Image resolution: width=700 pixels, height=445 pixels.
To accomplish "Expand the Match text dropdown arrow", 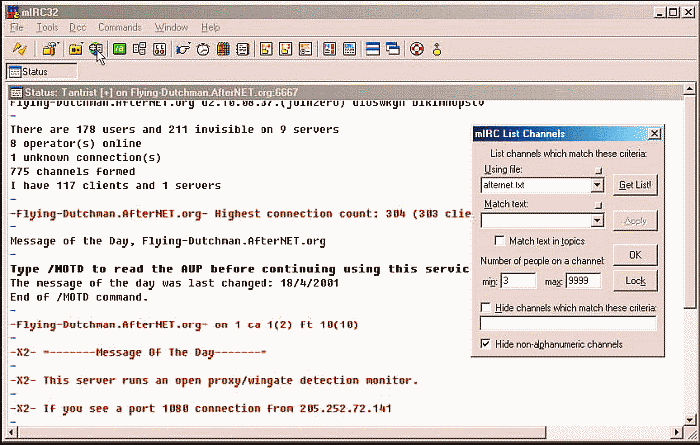I will point(597,220).
